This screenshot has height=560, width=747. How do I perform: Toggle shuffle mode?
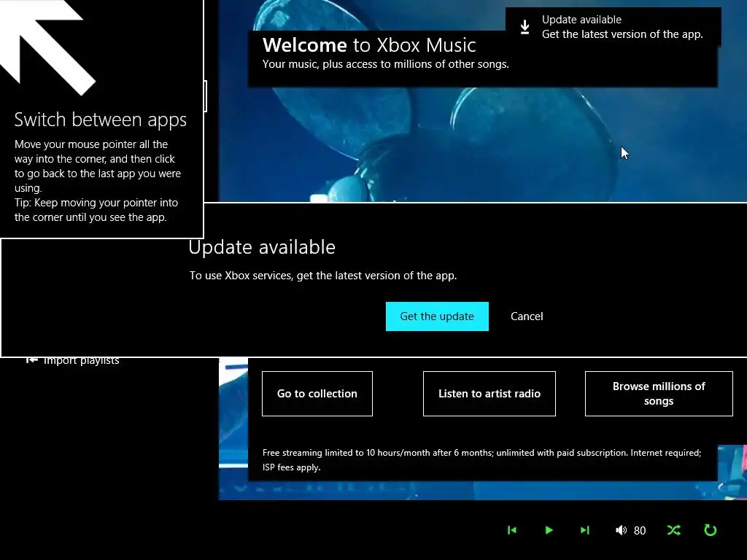click(x=673, y=530)
